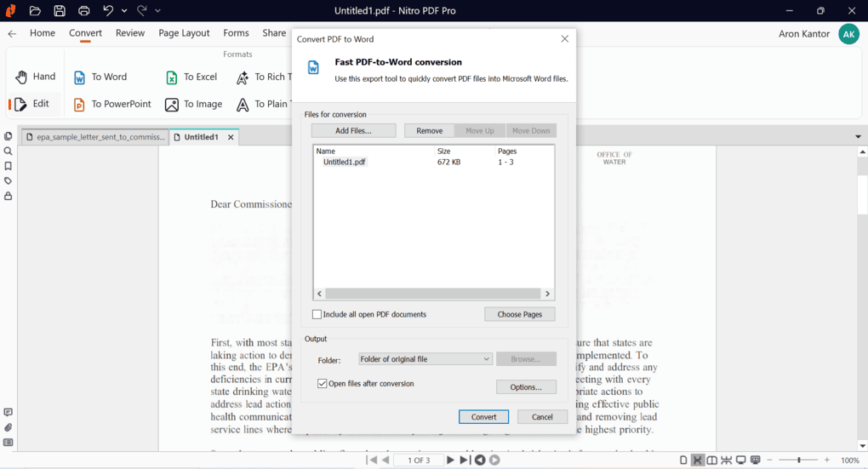Open the bottom-most left sidebar panel icon
This screenshot has width=868, height=469.
9,443
